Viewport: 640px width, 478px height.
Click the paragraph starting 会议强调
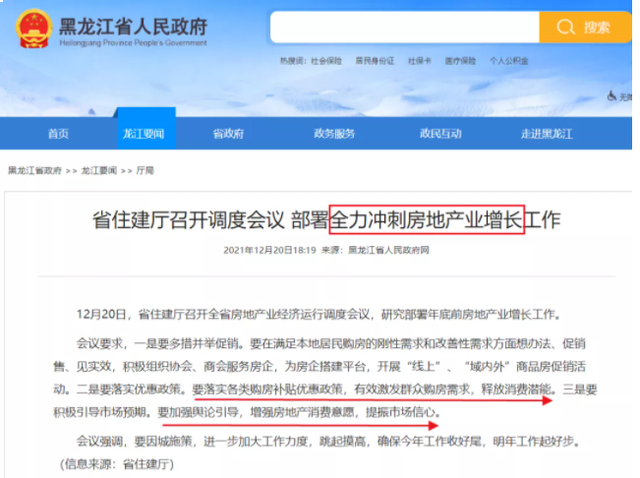click(328, 441)
